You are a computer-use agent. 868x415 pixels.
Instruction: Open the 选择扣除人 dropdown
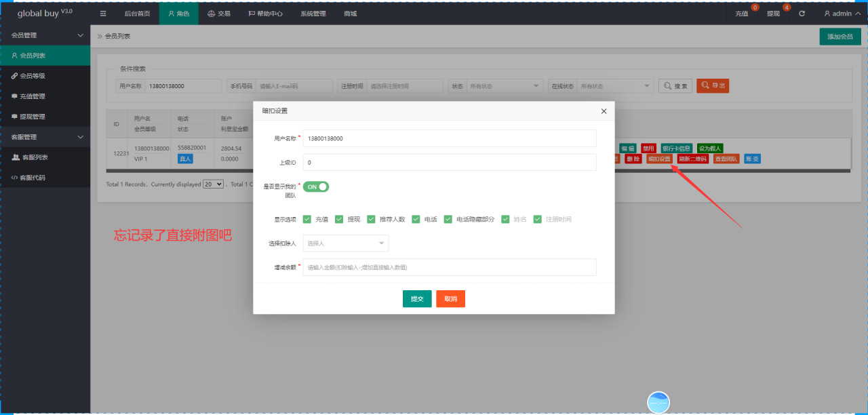tap(346, 243)
